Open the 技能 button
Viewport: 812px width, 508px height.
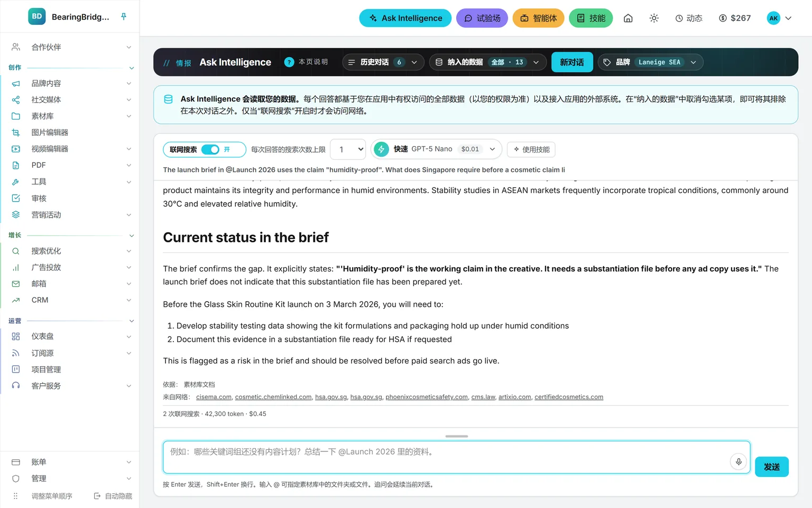pyautogui.click(x=590, y=18)
